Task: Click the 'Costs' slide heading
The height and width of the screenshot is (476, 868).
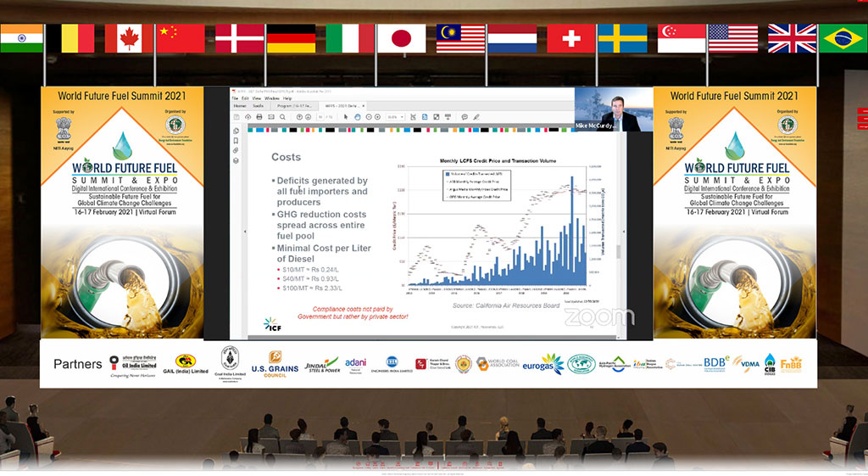Action: coord(287,157)
